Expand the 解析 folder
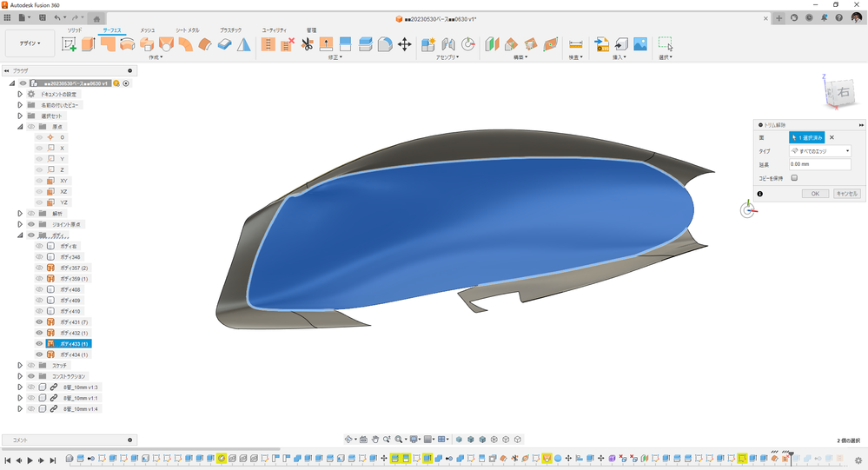 20,213
